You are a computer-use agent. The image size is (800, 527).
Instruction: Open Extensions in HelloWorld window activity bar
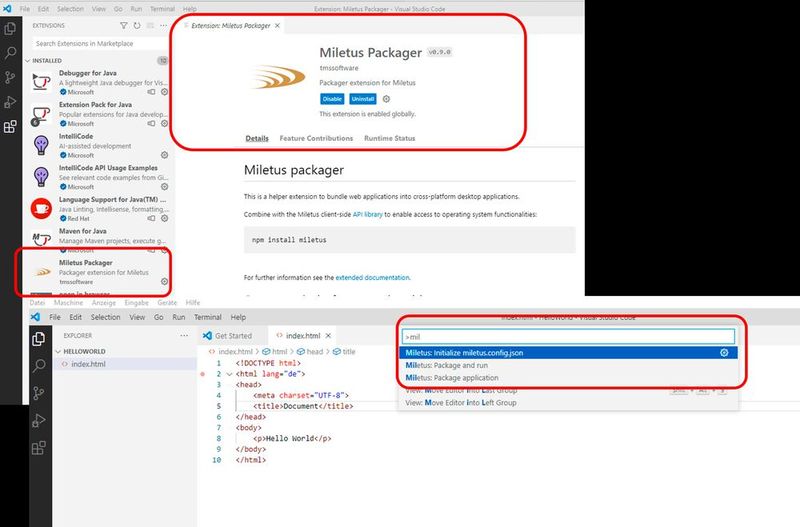click(x=39, y=448)
